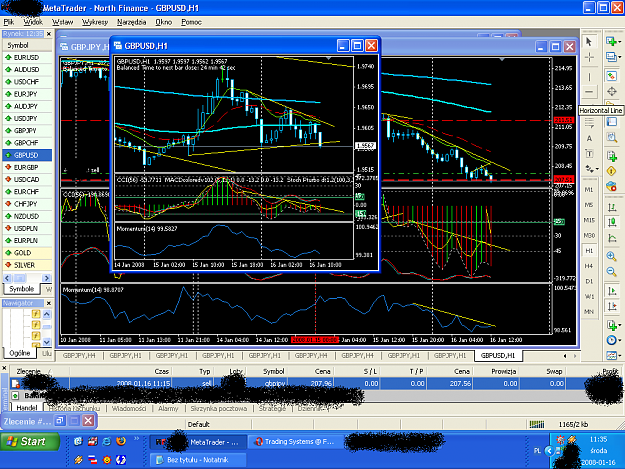Screen dimensions: 625x469
Task: Click the New Order icon
Action: pyautogui.click(x=611, y=156)
